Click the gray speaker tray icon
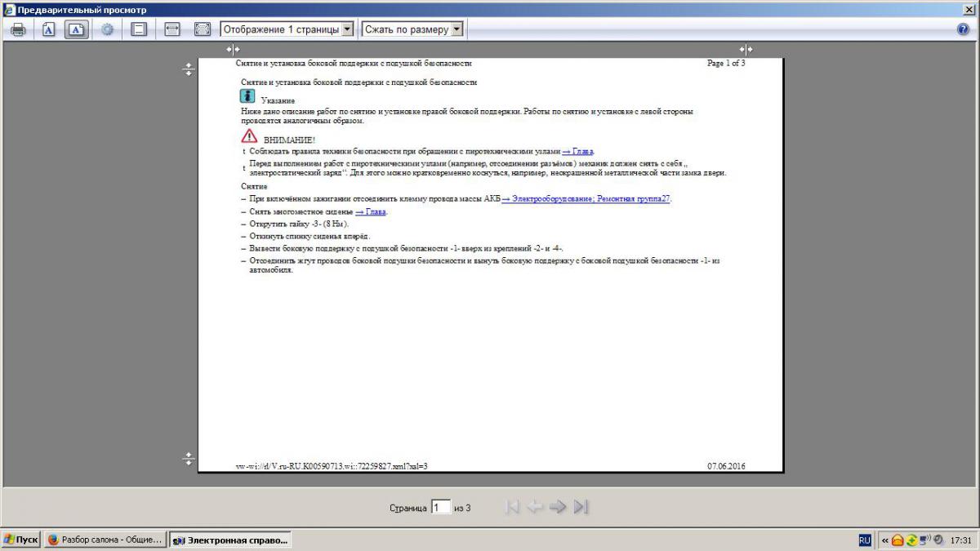The width and height of the screenshot is (980, 551). tap(938, 540)
